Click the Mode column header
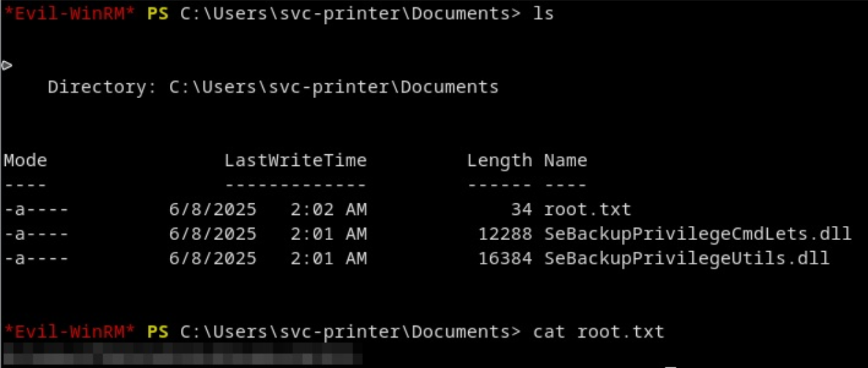 tap(25, 160)
